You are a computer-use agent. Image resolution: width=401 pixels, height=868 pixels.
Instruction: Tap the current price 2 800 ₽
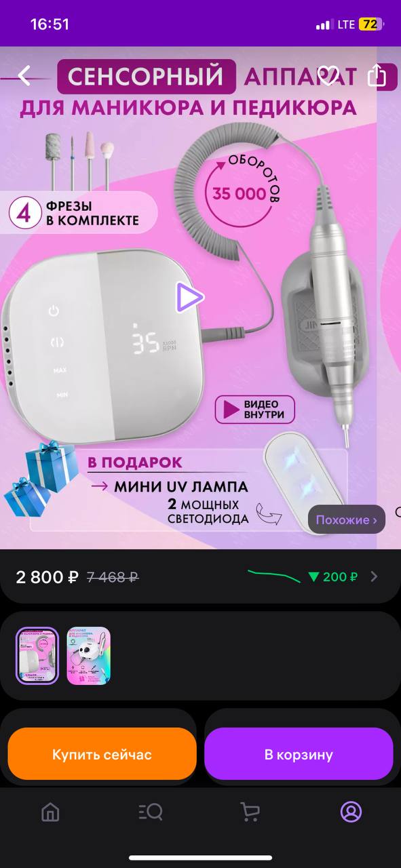[x=47, y=577]
